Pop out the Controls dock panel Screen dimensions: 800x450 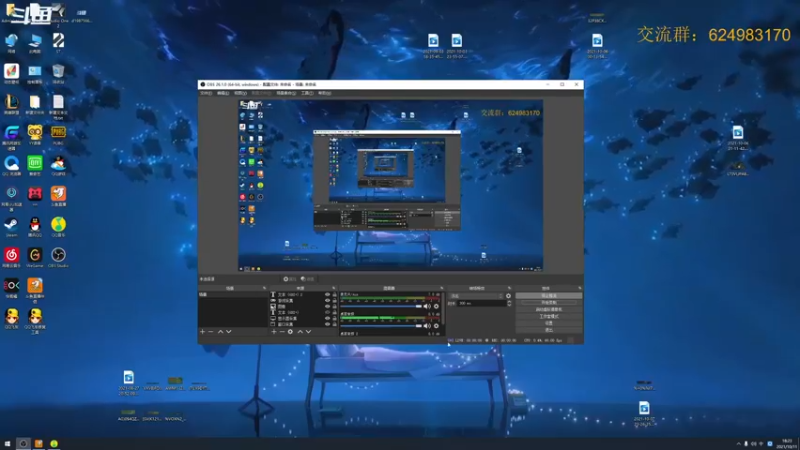pyautogui.click(x=580, y=288)
